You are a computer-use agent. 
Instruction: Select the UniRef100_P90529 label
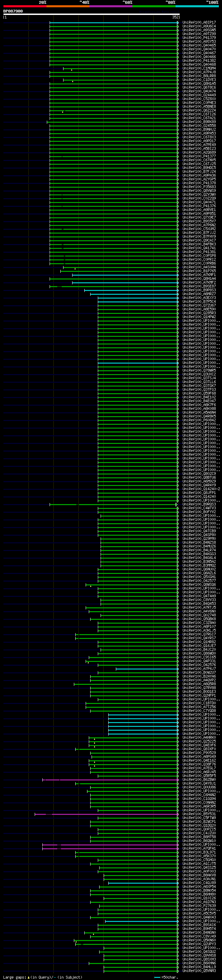tap(199, 753)
